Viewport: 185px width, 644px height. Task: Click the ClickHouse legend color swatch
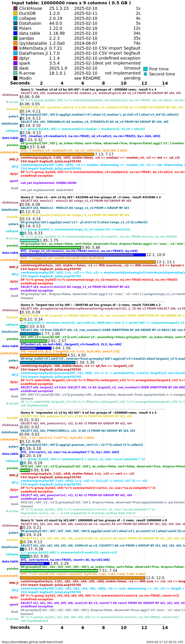click(15, 8)
